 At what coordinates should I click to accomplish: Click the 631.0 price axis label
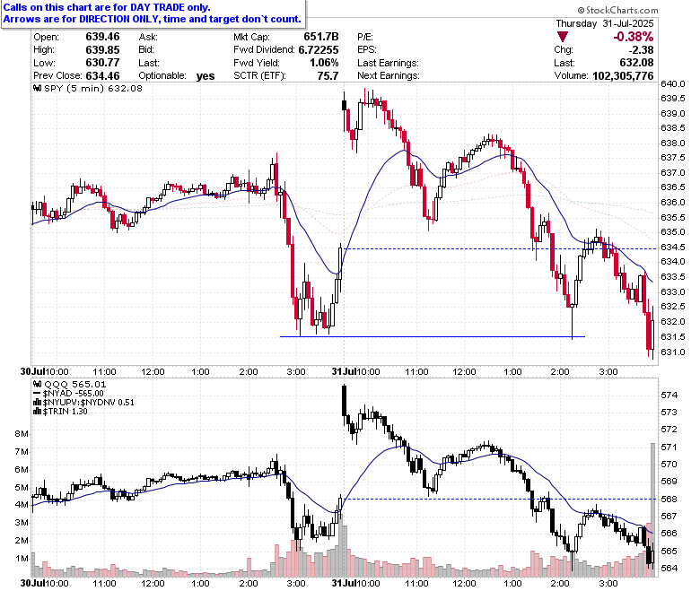(673, 352)
